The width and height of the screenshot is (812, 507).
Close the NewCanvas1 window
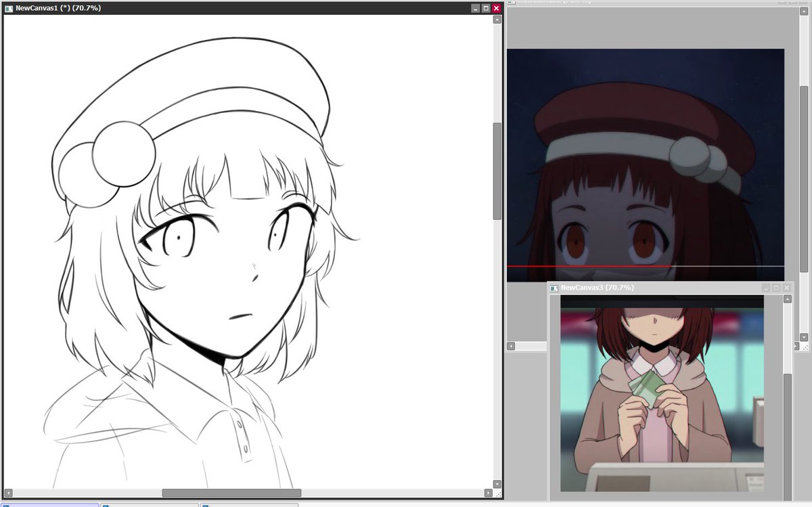tap(496, 8)
